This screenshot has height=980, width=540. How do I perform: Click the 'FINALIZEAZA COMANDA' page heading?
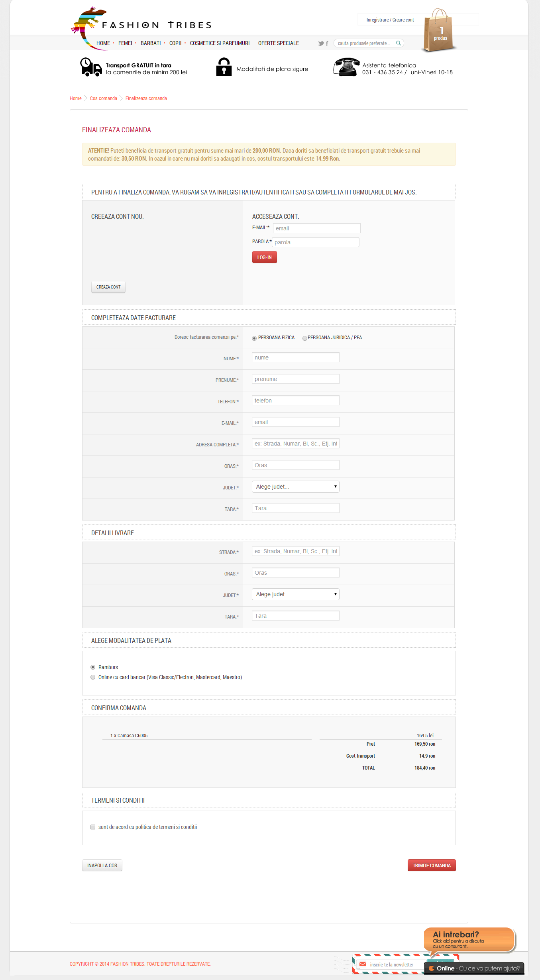click(x=116, y=130)
